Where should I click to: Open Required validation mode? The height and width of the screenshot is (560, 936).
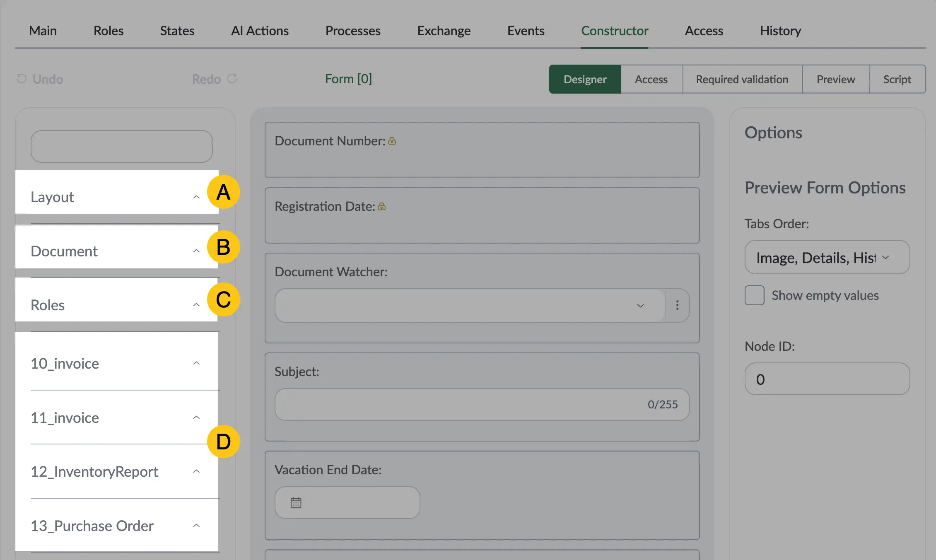point(742,79)
